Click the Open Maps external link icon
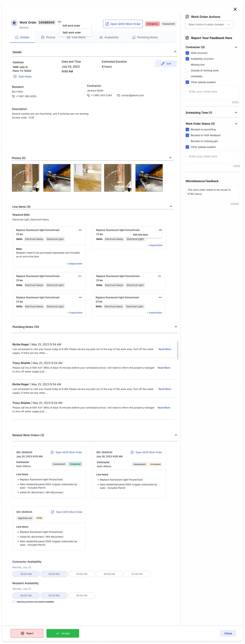245x644 pixels. 15,76
